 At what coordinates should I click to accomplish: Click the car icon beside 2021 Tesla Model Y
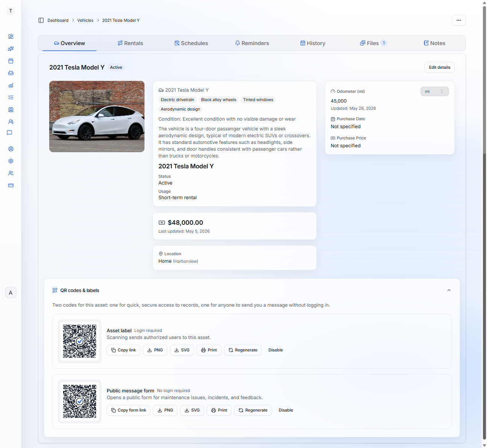coord(161,90)
